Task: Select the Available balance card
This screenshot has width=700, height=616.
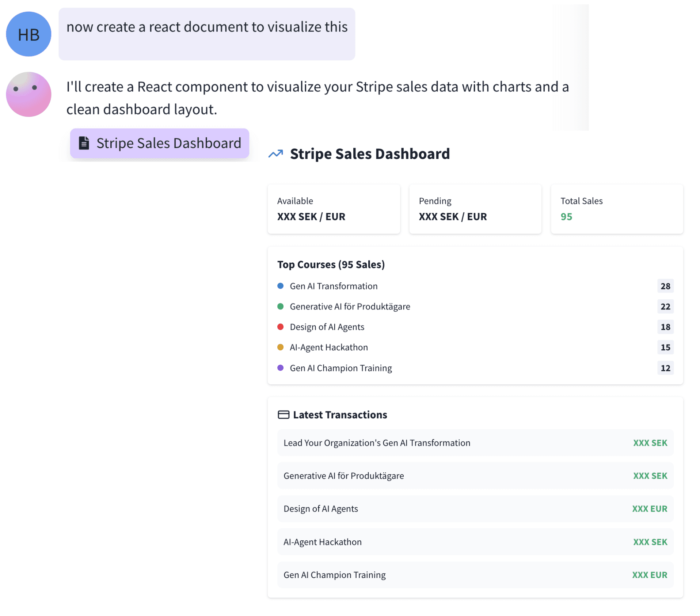Action: [x=333, y=209]
